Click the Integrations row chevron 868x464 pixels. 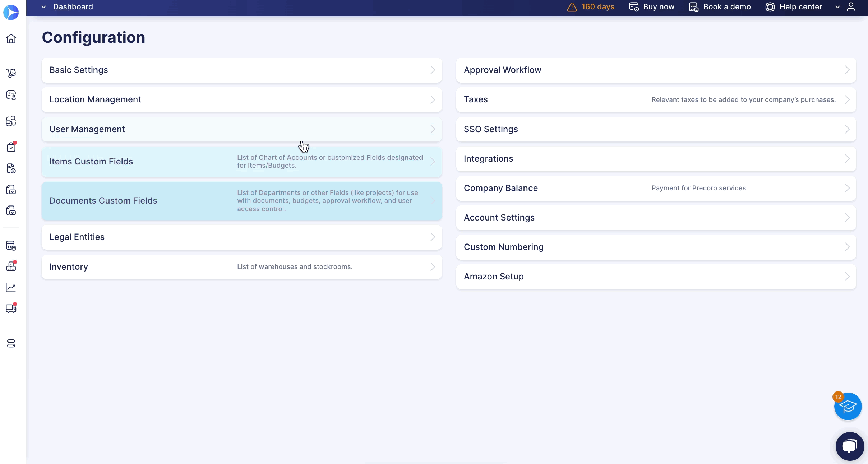click(x=847, y=159)
